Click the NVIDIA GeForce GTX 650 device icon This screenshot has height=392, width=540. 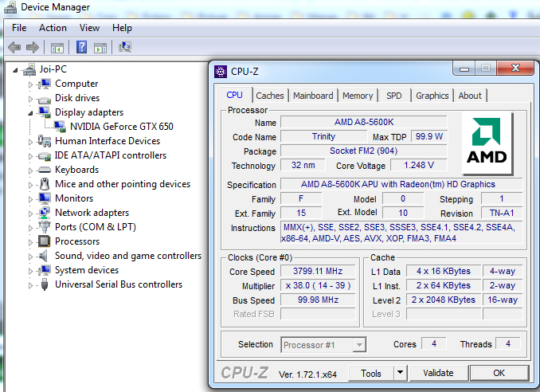click(60, 127)
